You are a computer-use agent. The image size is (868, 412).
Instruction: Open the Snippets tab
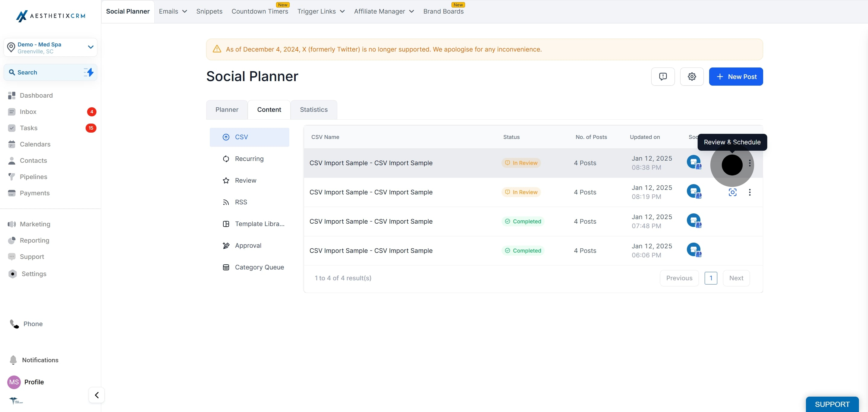[209, 11]
